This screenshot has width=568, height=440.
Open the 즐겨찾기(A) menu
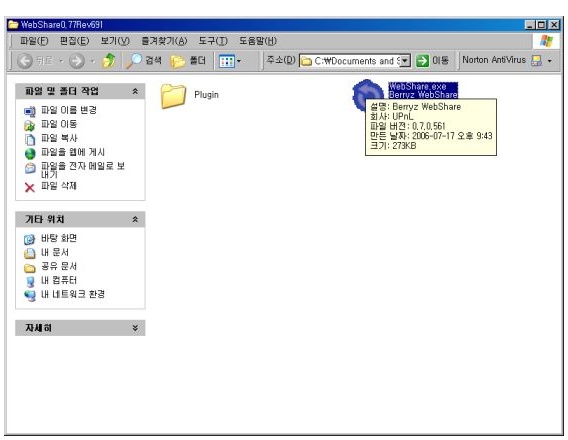(164, 41)
